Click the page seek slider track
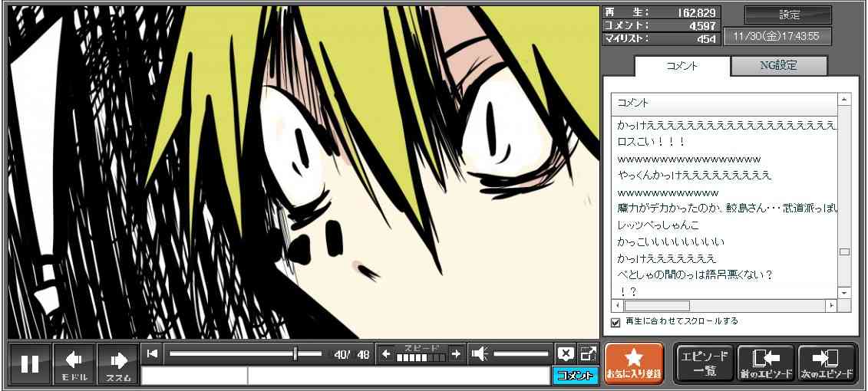The width and height of the screenshot is (868, 391). pyautogui.click(x=245, y=353)
